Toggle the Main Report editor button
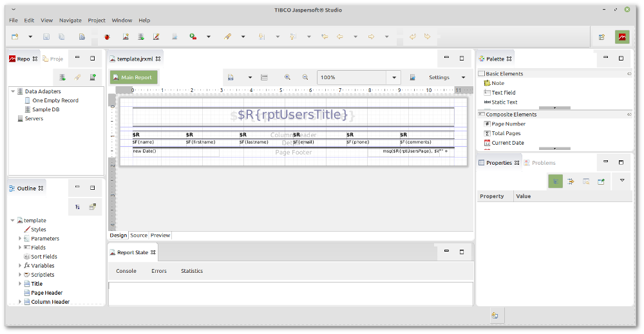The image size is (644, 334). (x=133, y=77)
